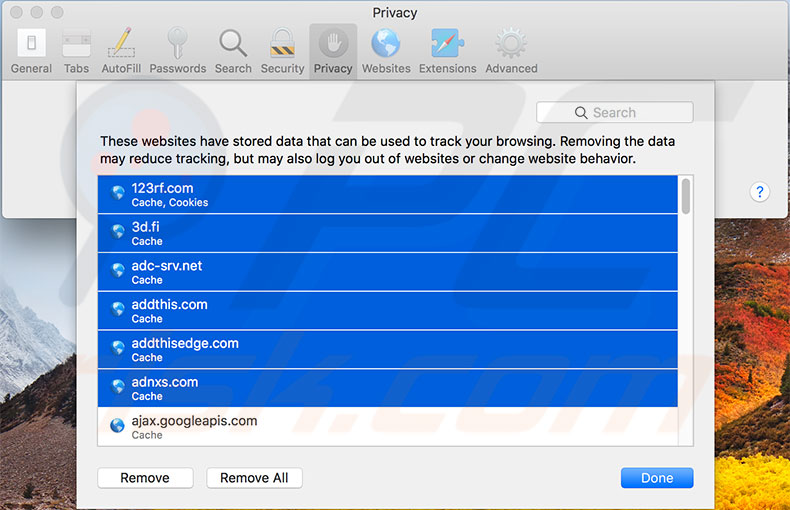790x510 pixels.
Task: Select the adc-srv.net entry text
Action: pyautogui.click(x=167, y=266)
